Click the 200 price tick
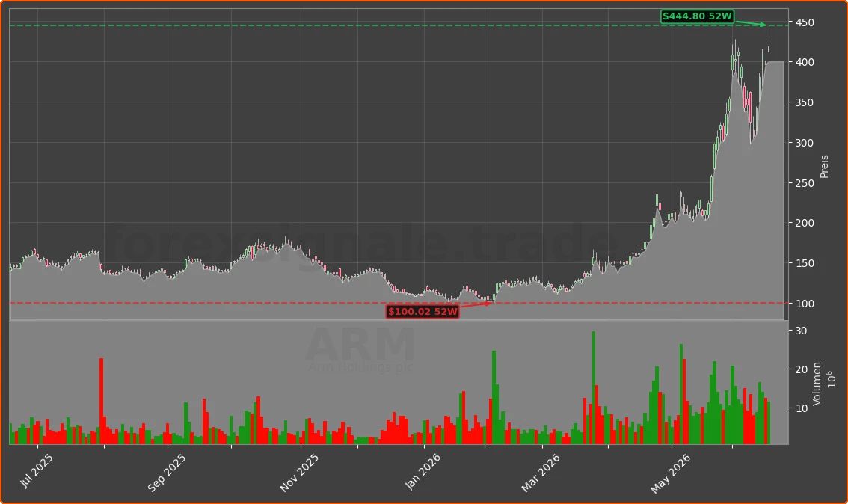Image resolution: width=848 pixels, height=504 pixels. pyautogui.click(x=805, y=223)
